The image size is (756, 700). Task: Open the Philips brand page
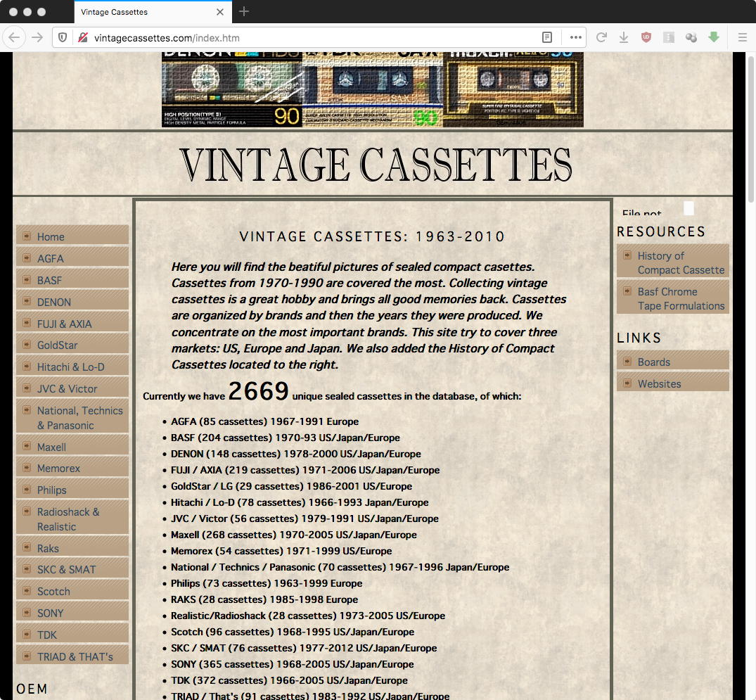[72, 490]
